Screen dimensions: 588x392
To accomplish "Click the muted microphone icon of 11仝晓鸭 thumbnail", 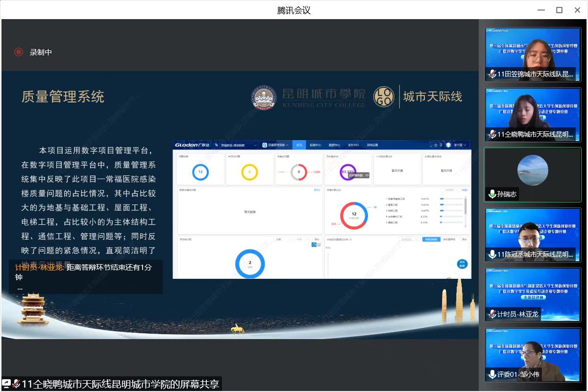I will (x=492, y=134).
